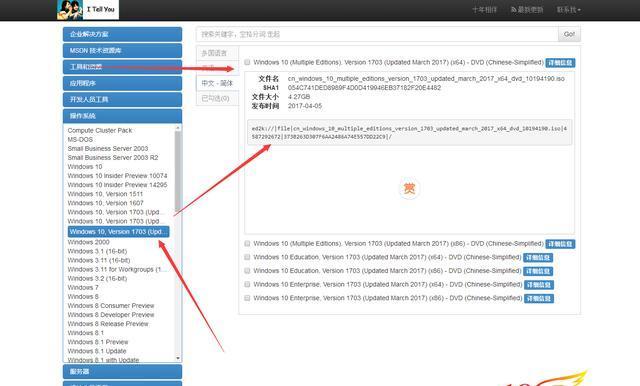The height and width of the screenshot is (386, 640).
Task: Hide 详细信息 for Multiple Editions x64
Action: [x=560, y=63]
